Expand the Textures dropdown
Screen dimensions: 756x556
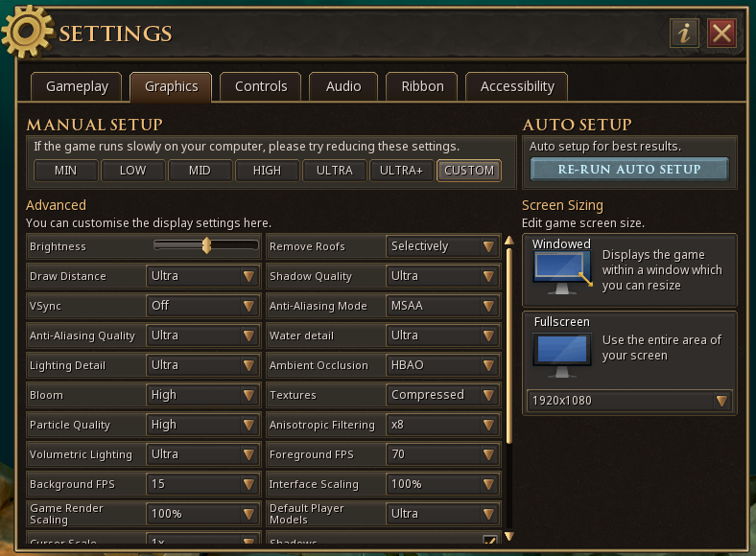click(442, 395)
